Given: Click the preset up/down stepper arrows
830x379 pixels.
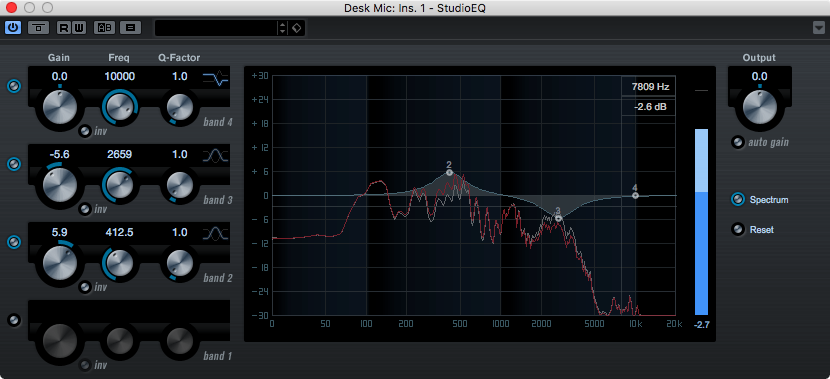Looking at the screenshot, I should tap(283, 28).
